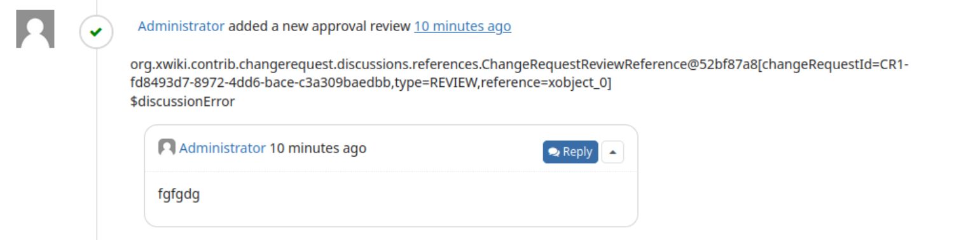Open the underlined '10 minutes ago' link
Screen dimensions: 980x240
(462, 26)
